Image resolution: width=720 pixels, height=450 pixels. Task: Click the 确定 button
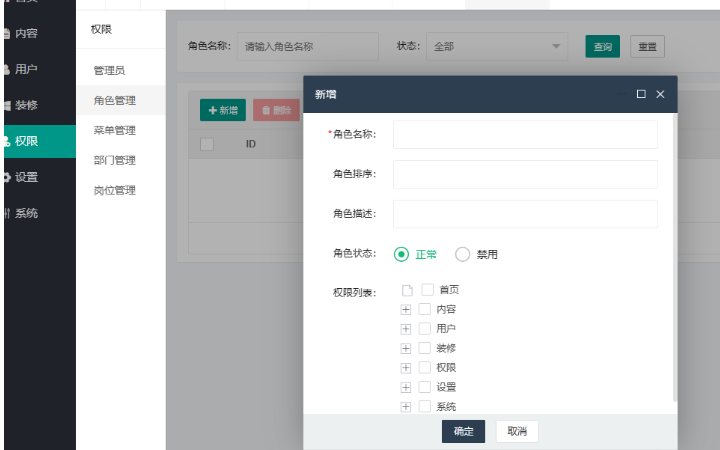click(x=463, y=431)
